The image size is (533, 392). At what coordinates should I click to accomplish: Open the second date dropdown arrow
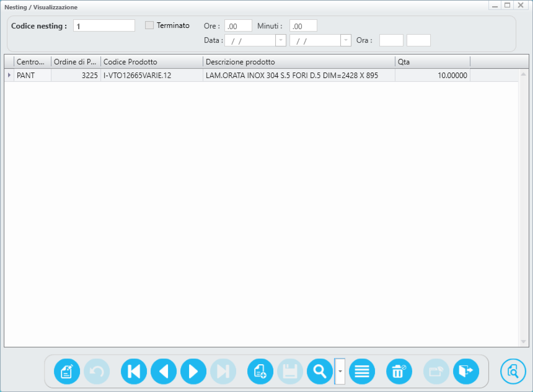(x=346, y=40)
